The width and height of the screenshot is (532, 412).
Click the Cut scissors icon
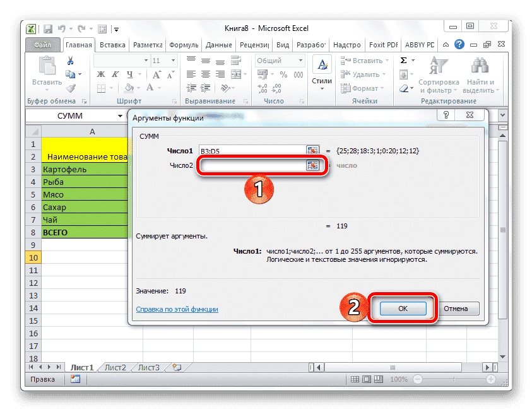tap(71, 60)
